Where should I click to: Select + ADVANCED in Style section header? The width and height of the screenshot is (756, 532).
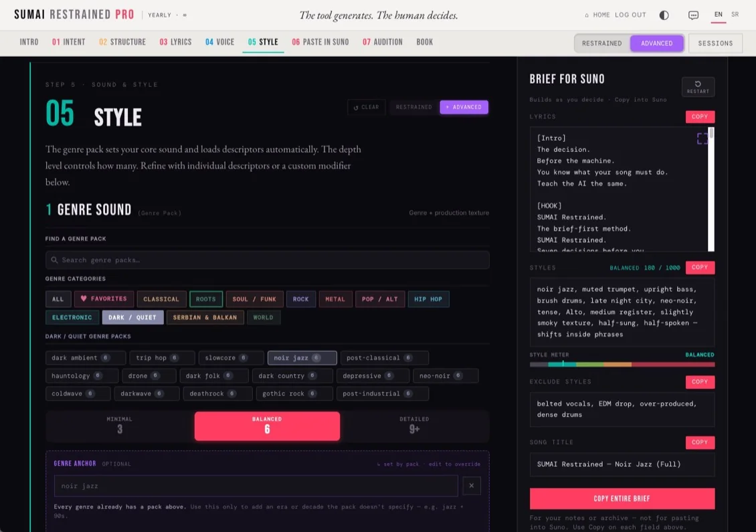point(464,107)
